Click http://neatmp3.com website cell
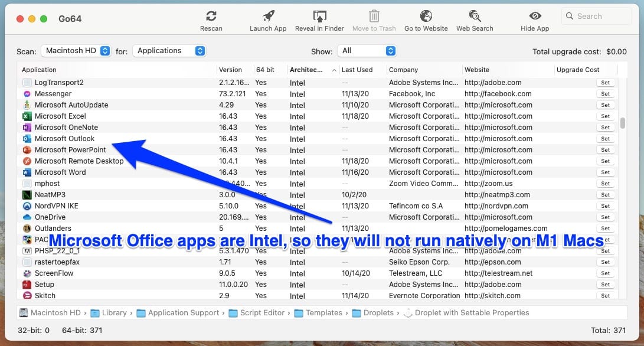 (x=497, y=195)
